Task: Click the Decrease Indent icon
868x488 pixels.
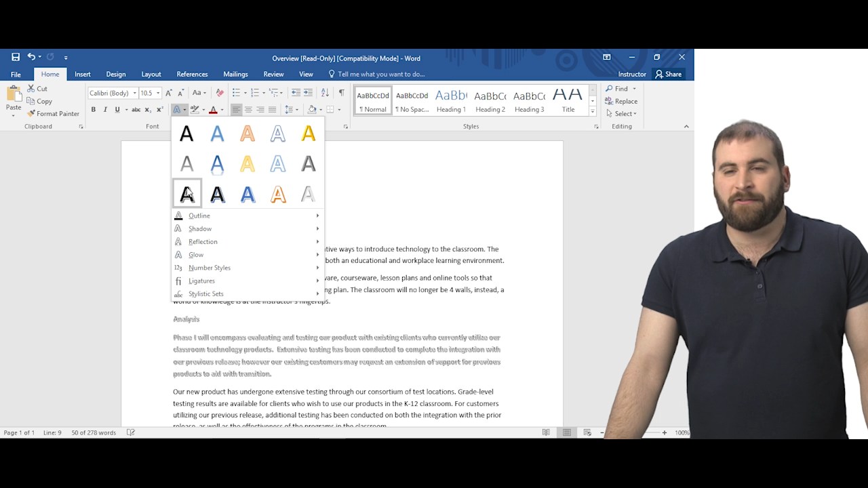Action: tap(296, 93)
